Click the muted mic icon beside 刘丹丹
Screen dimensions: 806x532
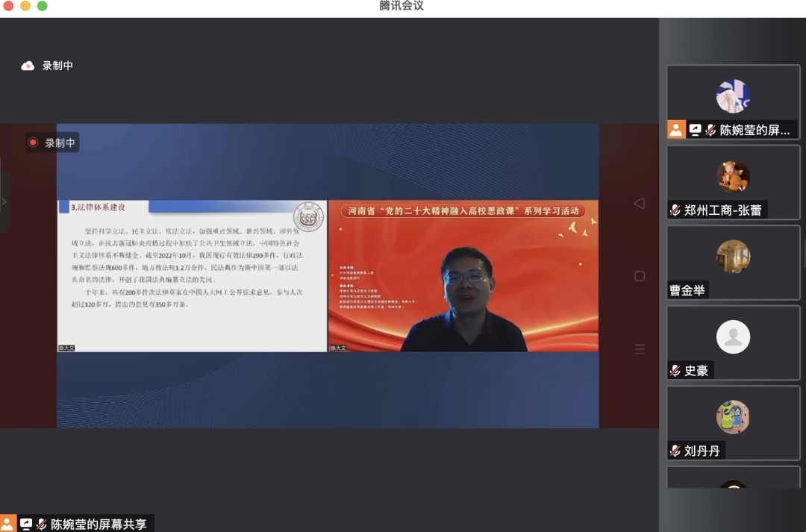675,451
